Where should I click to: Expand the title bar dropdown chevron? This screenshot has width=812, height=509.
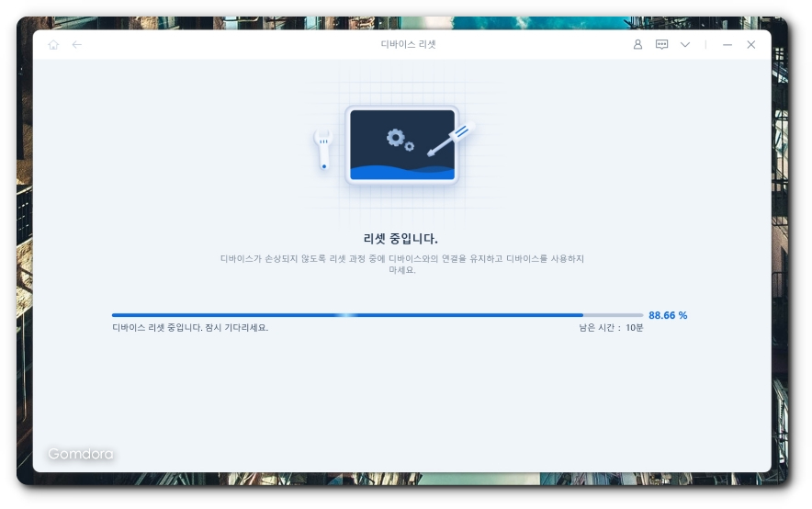point(685,45)
